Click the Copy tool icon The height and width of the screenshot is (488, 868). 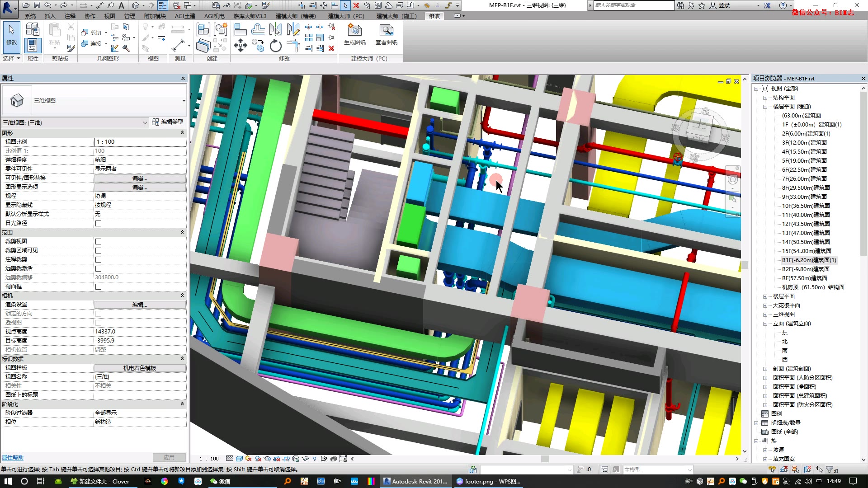click(258, 46)
